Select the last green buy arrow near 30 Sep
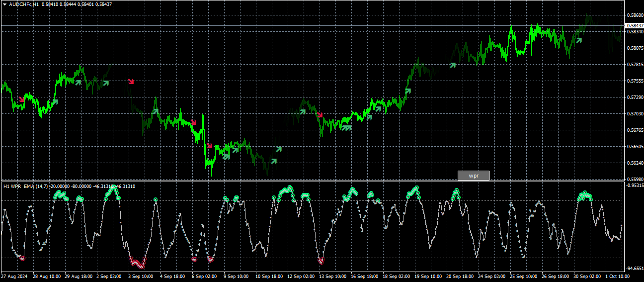Image resolution: width=644 pixels, height=282 pixels. [x=578, y=40]
